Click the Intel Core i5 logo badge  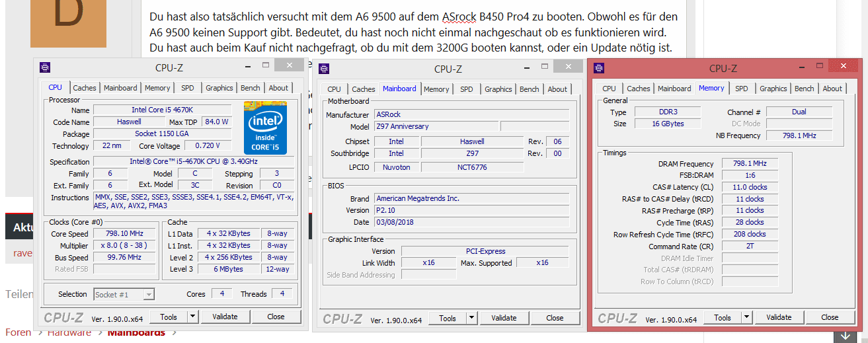265,128
